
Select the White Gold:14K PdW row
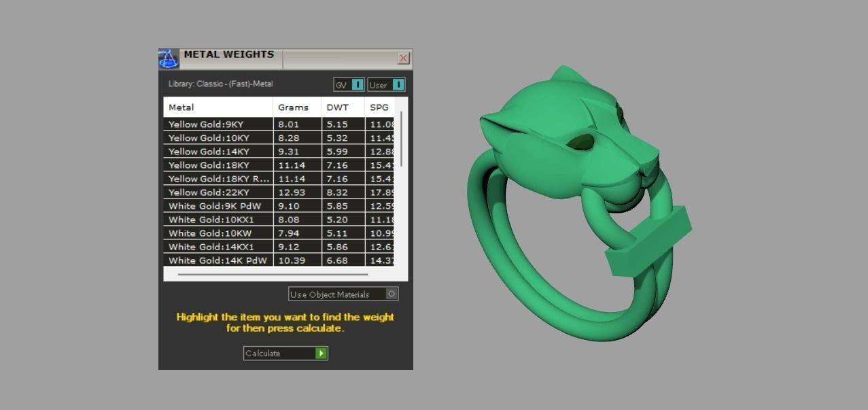click(x=279, y=260)
